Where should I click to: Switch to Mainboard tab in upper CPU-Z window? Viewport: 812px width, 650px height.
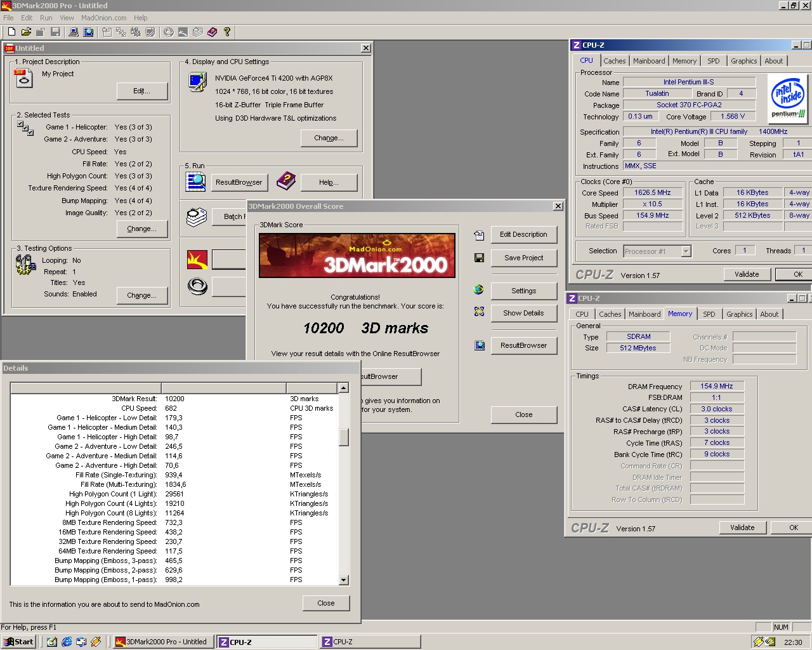pos(649,61)
